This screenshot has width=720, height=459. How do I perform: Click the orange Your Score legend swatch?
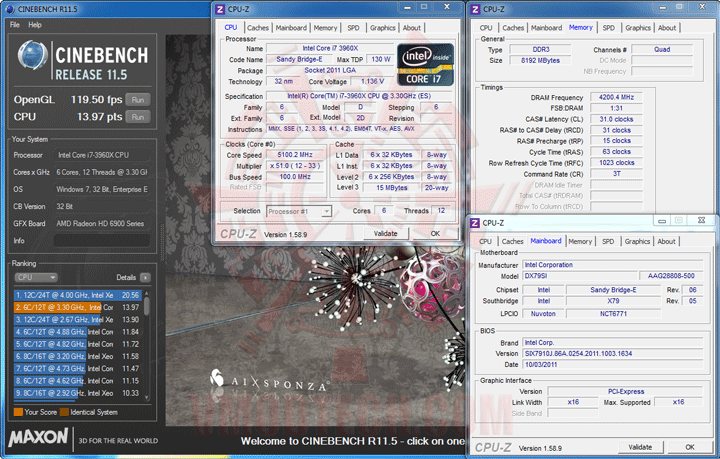18,412
